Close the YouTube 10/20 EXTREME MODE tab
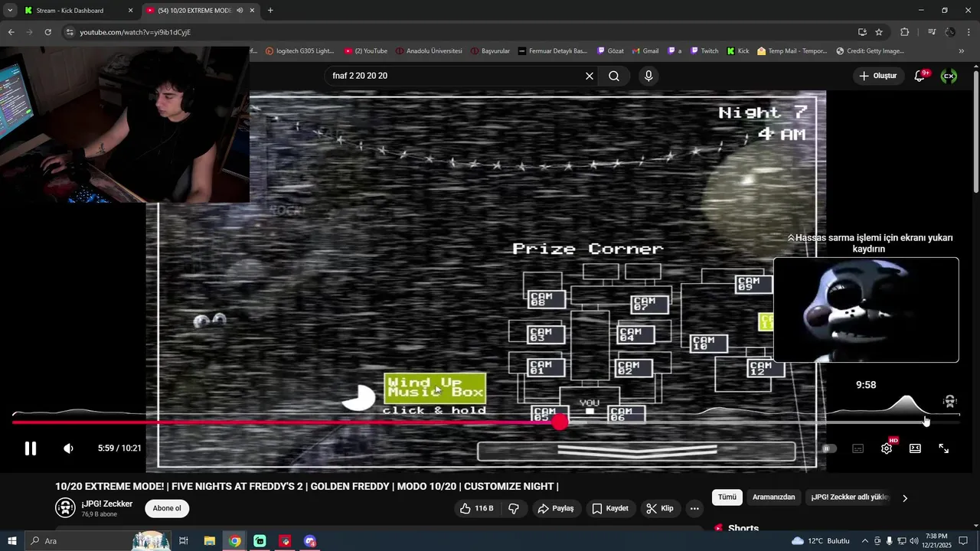 tap(252, 11)
